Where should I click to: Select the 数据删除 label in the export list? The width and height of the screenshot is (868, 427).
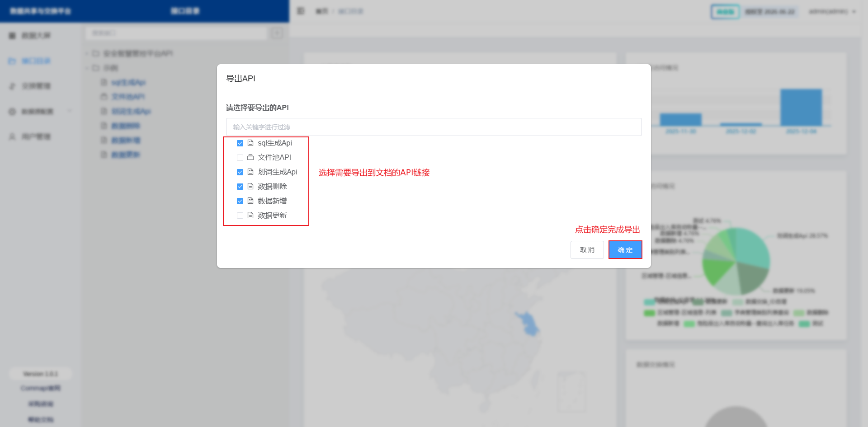pos(272,187)
